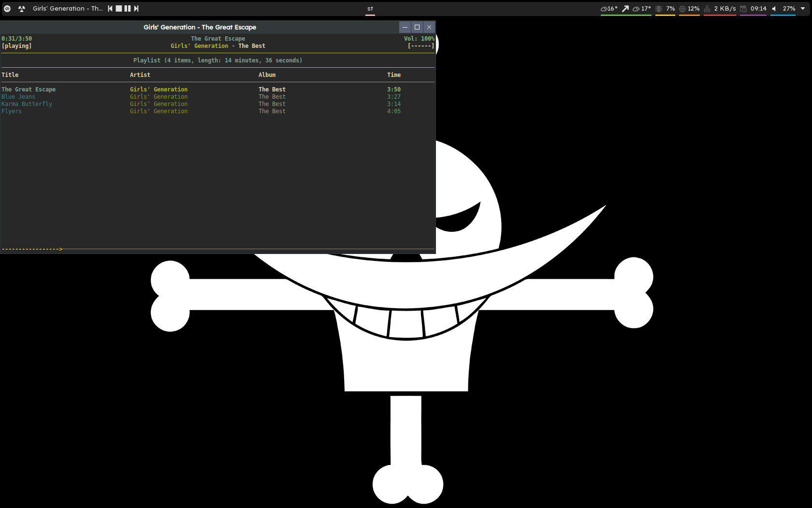Click the Title column header

click(x=10, y=75)
